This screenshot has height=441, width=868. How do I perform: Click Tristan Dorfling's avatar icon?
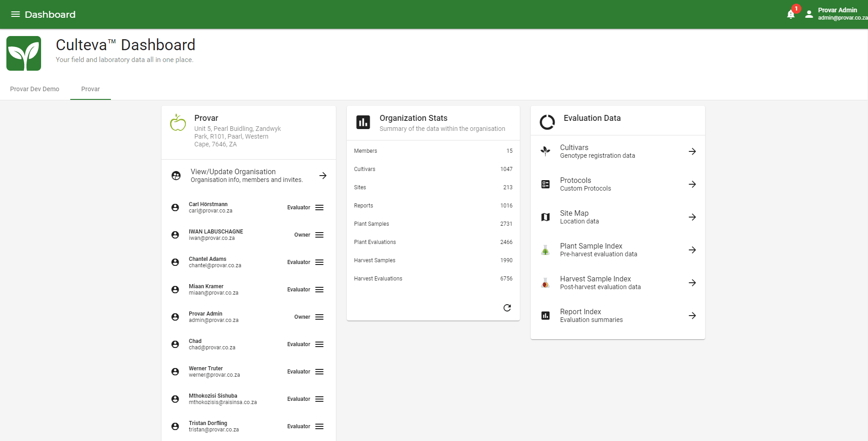175,426
